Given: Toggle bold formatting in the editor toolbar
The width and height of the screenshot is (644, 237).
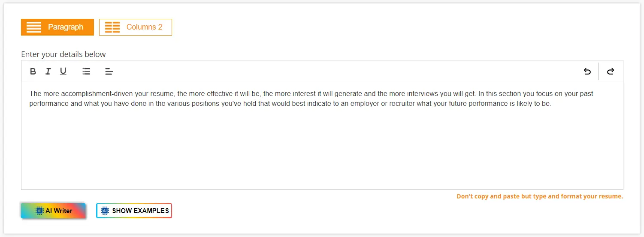Looking at the screenshot, I should (33, 72).
